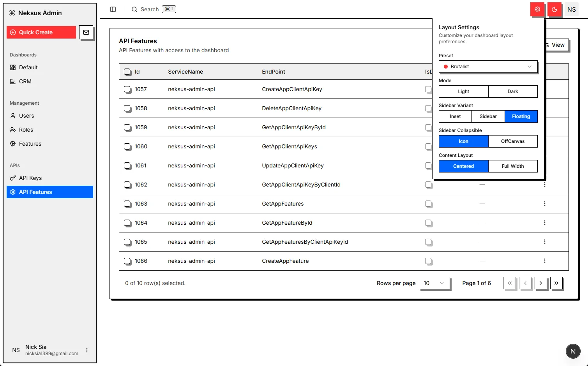The image size is (588, 366).
Task: Select row 1058 checkbox
Action: coord(127,108)
